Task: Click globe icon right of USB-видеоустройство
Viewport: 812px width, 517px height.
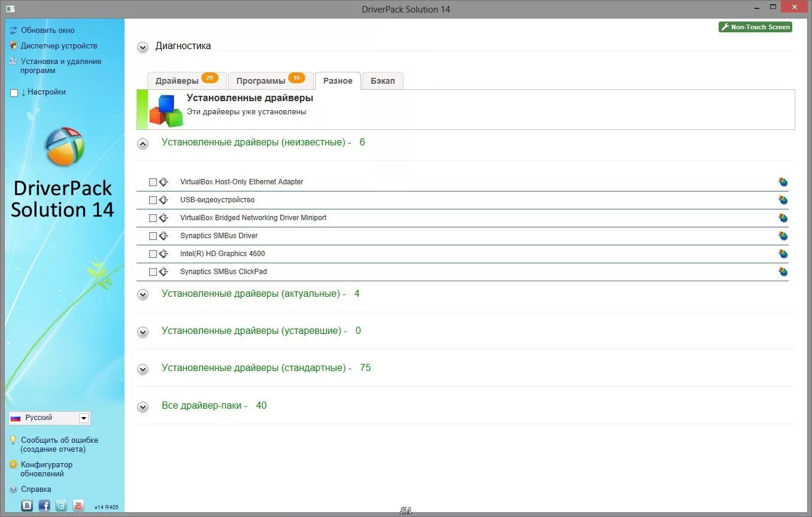Action: 783,200
